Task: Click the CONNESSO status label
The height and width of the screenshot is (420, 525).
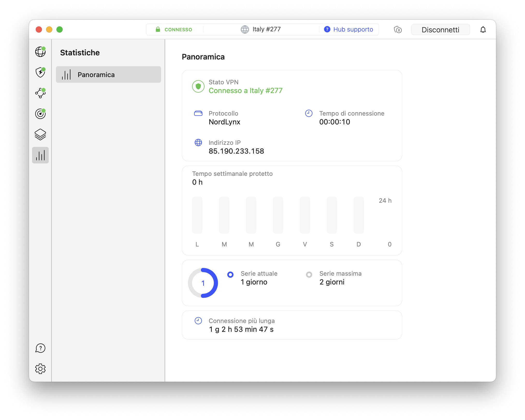Action: [x=178, y=29]
